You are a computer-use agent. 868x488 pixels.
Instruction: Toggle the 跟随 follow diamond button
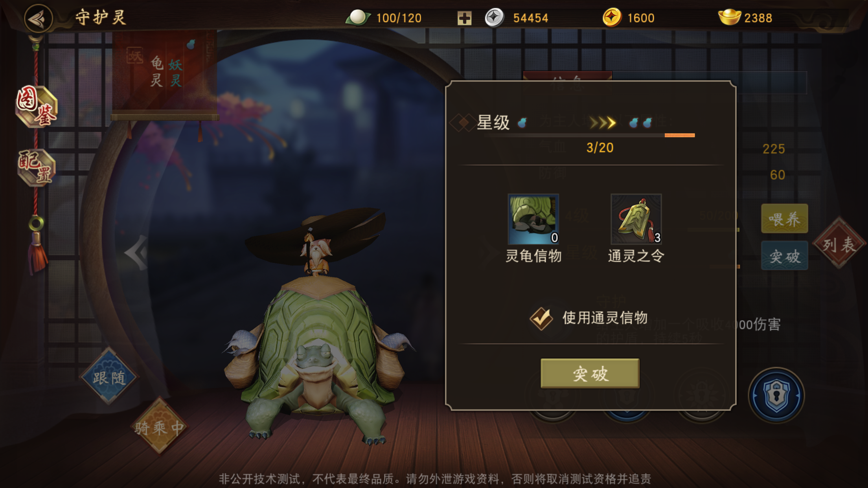point(109,377)
